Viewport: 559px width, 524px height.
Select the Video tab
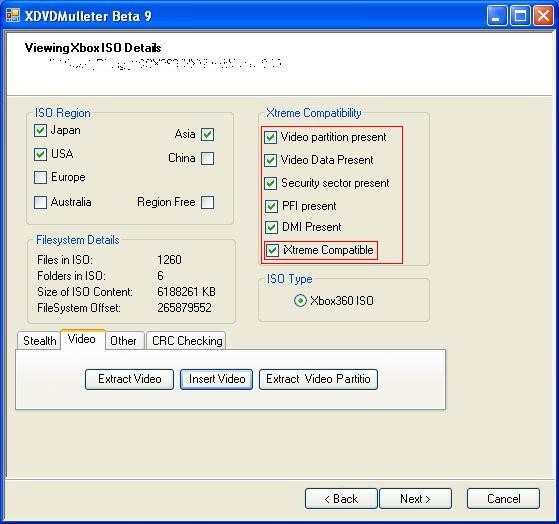point(82,339)
